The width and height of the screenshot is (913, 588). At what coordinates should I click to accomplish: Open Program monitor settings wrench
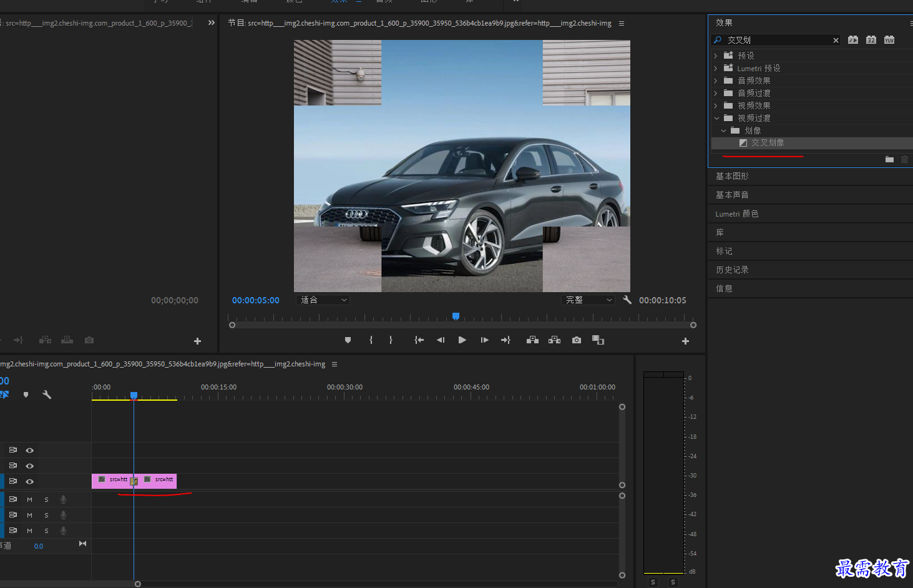click(x=627, y=300)
